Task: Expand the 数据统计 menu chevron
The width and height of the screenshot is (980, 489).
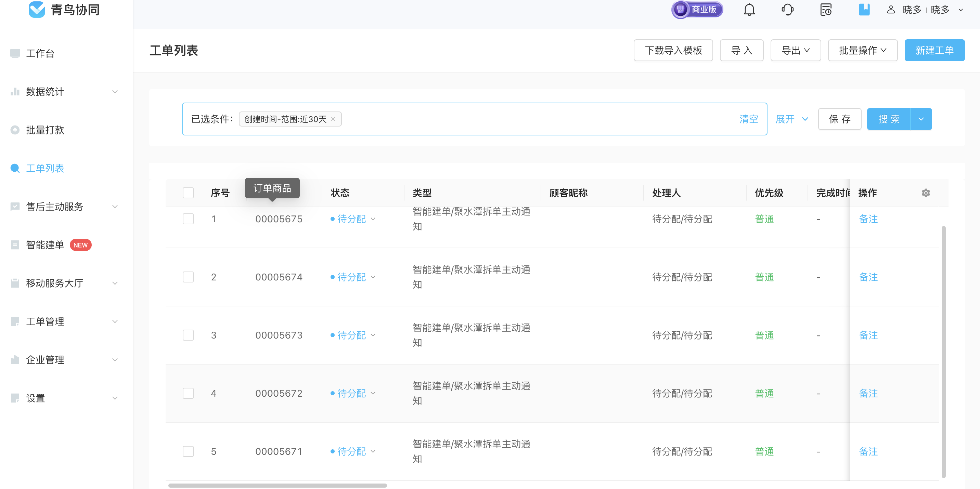Action: click(115, 92)
